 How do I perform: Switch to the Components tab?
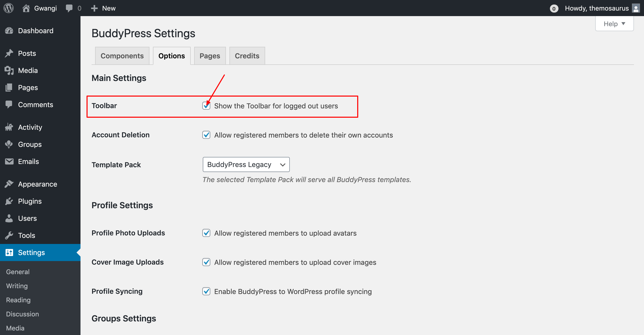[x=122, y=56]
